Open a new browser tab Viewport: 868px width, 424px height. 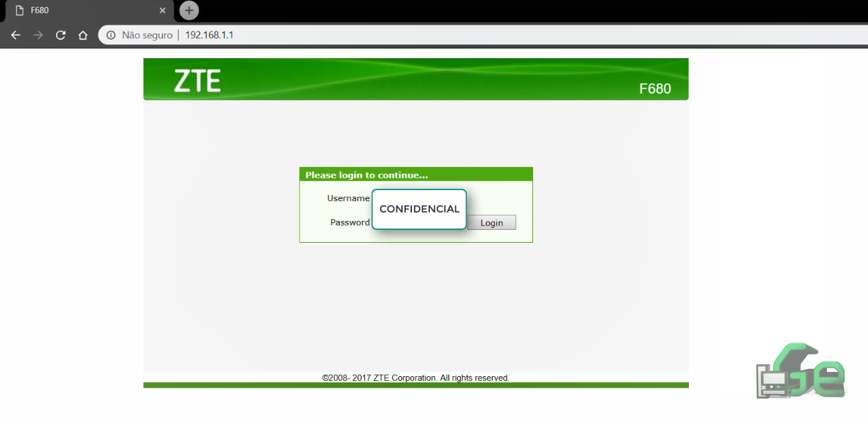click(x=189, y=10)
